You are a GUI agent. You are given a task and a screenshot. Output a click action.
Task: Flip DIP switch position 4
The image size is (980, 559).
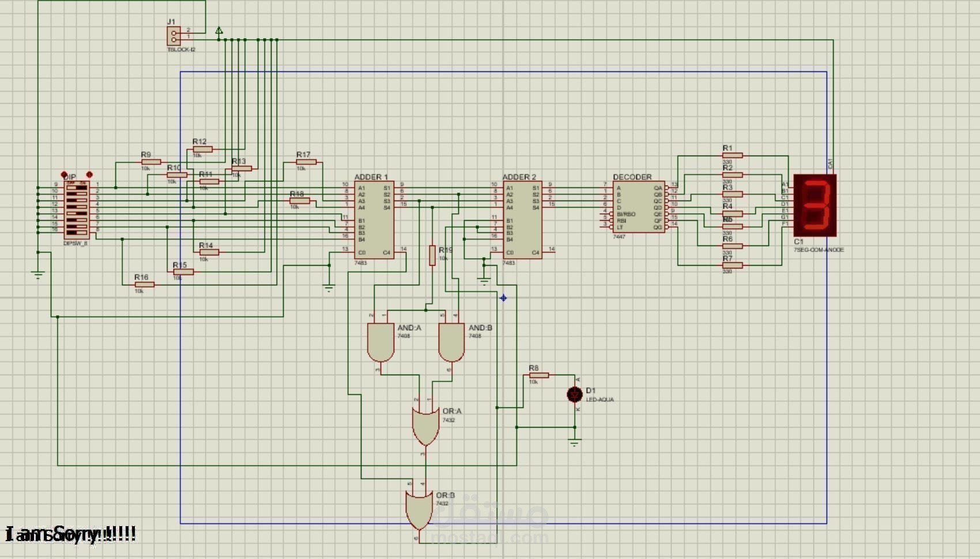[77, 207]
